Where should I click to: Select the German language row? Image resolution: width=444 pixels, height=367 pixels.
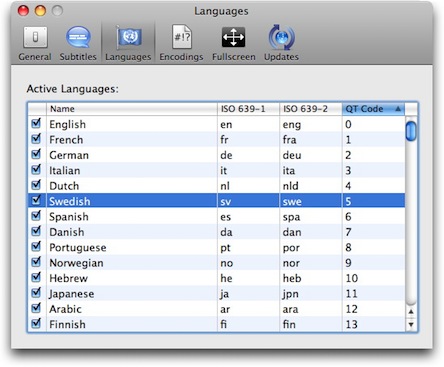tap(216, 155)
